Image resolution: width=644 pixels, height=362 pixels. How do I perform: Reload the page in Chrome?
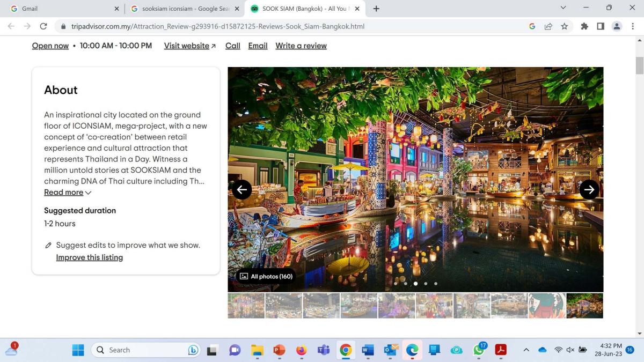pos(43,26)
